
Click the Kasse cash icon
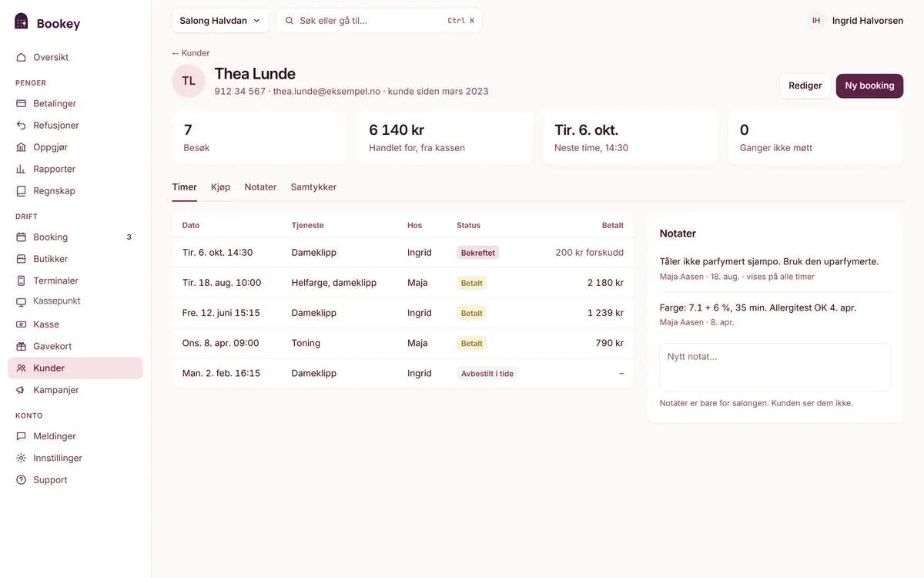pyautogui.click(x=22, y=324)
